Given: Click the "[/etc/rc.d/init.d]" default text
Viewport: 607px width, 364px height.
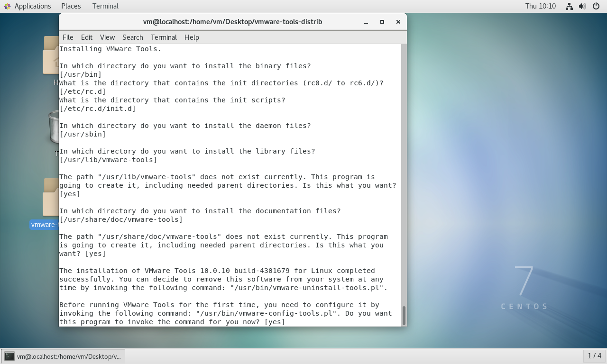Looking at the screenshot, I should tap(97, 109).
